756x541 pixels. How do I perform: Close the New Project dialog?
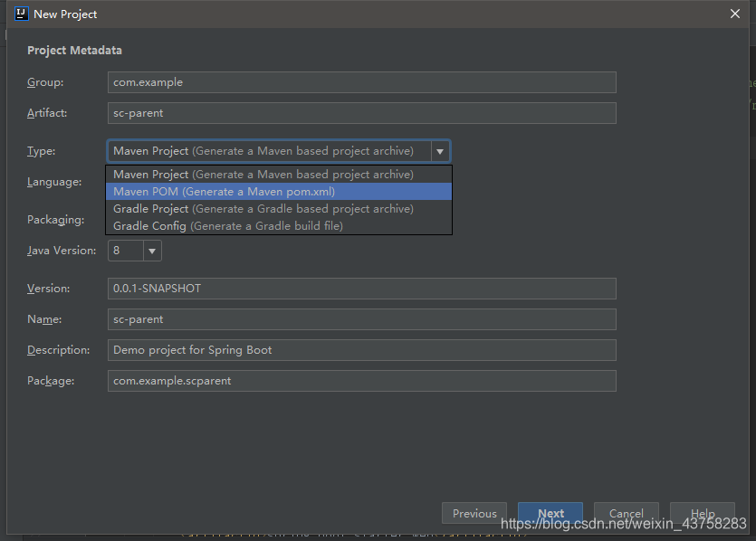[x=735, y=14]
